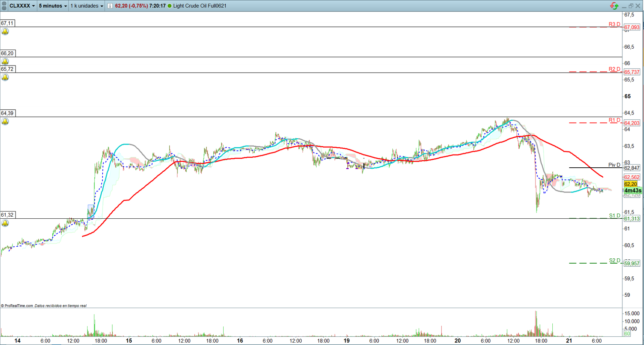Restore the chart window size
Image resolution: width=644 pixels, height=345 pixels.
coord(631,6)
